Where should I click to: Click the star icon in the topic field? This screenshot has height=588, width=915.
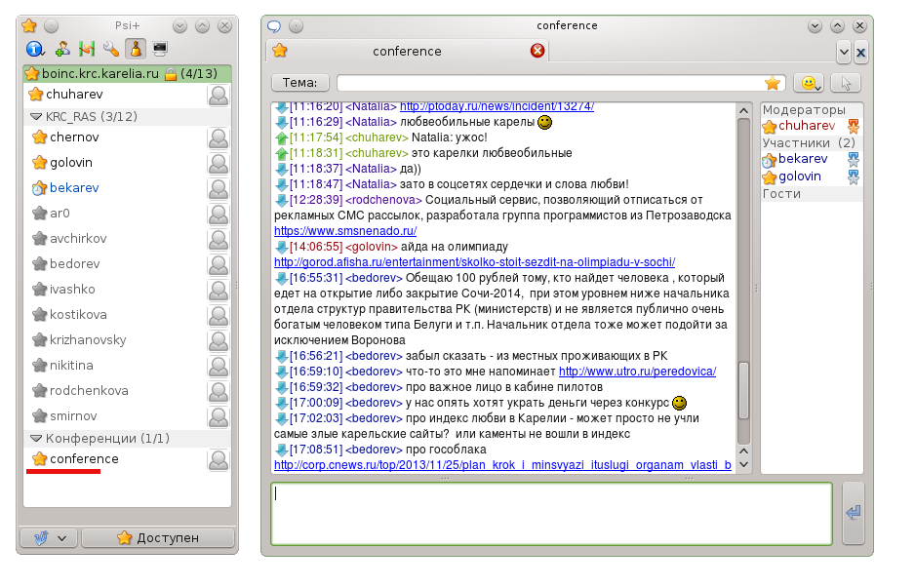773,83
